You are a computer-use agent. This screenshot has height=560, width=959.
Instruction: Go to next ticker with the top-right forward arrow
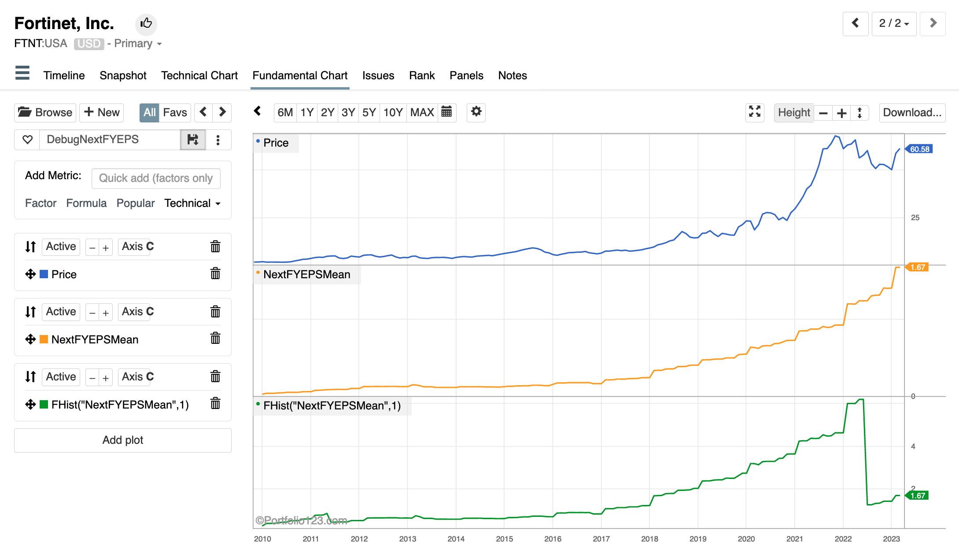pyautogui.click(x=933, y=23)
